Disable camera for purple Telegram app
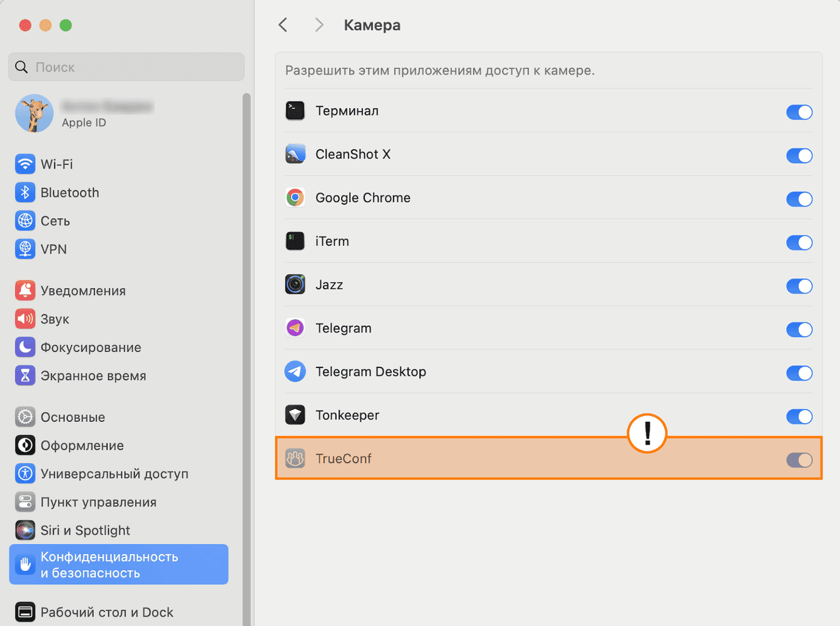Screen dimensions: 840x626 (x=799, y=329)
